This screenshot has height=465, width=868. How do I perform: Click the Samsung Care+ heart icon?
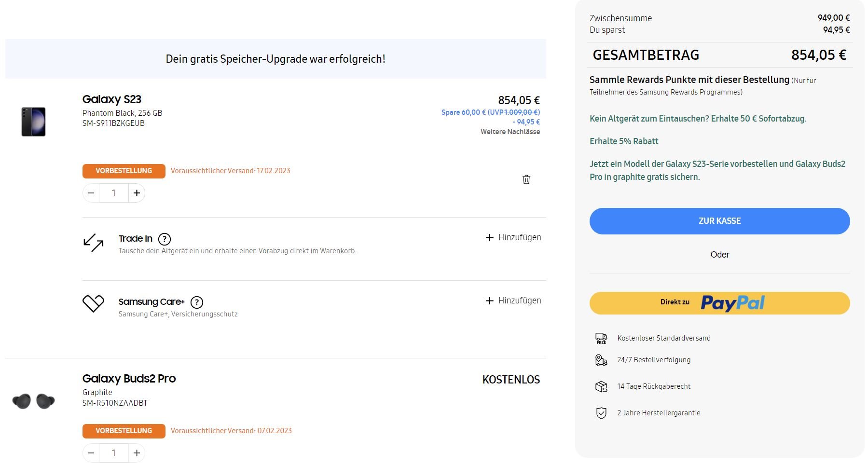click(x=93, y=304)
